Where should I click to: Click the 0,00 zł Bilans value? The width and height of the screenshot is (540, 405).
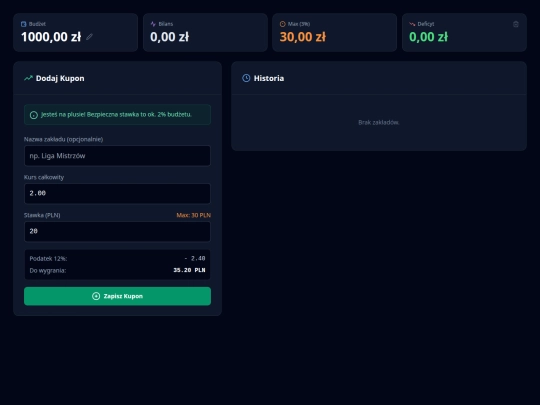[x=169, y=37]
